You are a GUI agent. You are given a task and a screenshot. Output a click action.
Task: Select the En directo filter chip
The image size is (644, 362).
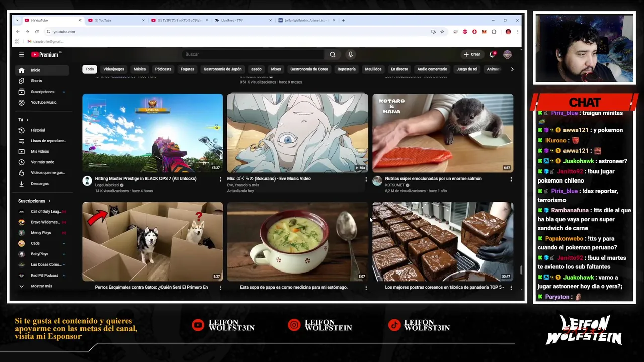coord(399,69)
